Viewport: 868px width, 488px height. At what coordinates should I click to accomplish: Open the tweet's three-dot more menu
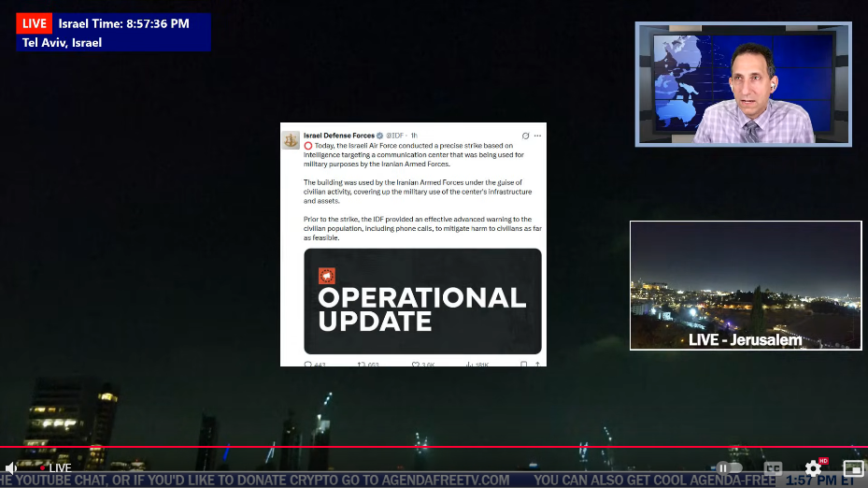pos(537,136)
